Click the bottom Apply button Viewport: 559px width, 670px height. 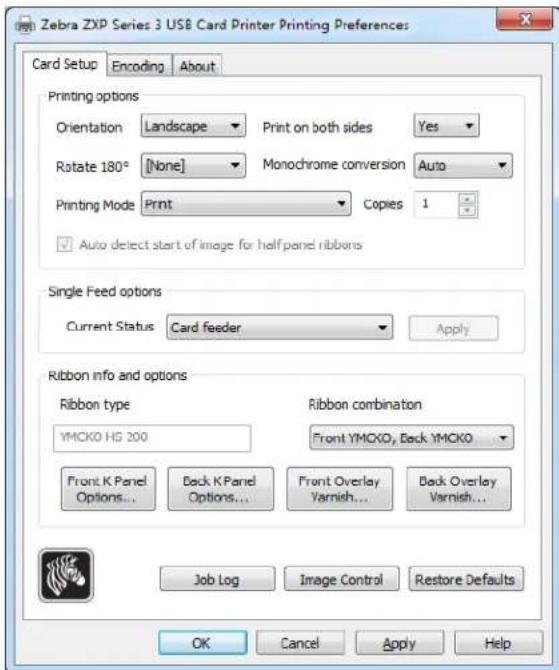(x=400, y=643)
